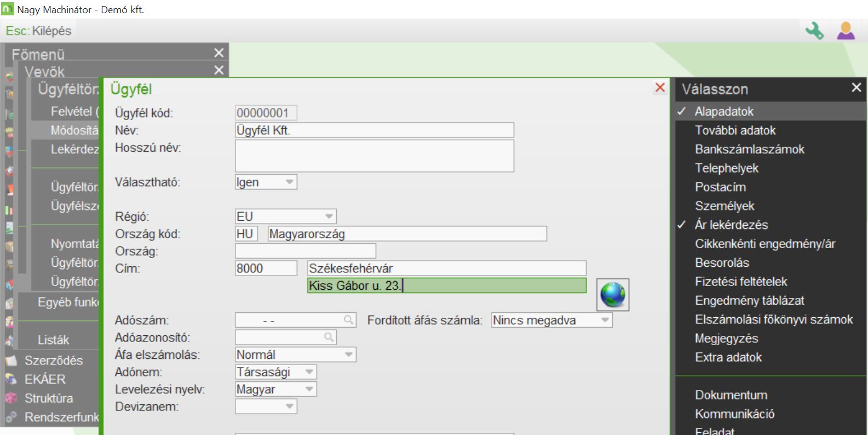The height and width of the screenshot is (435, 868).
Task: Open Fizetési feltételek section
Action: [740, 282]
